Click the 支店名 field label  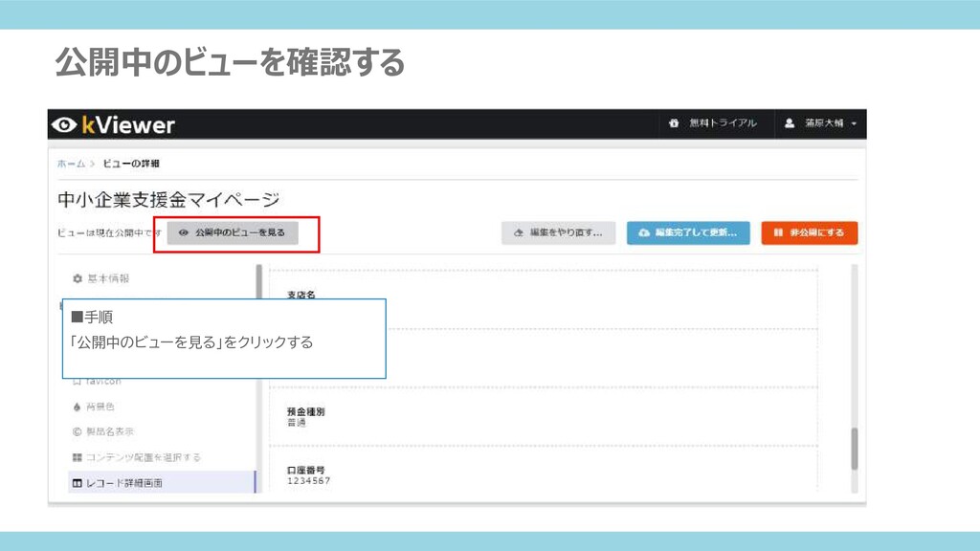(301, 295)
